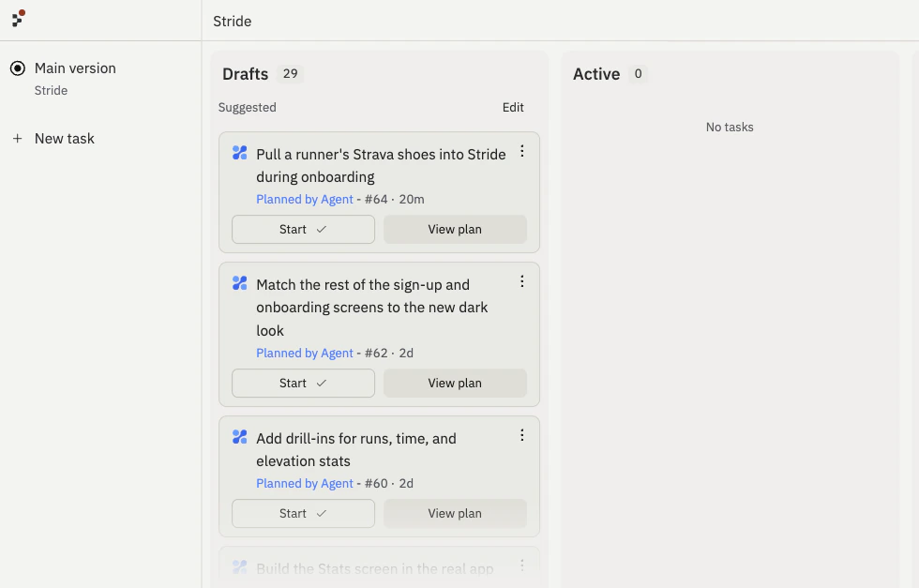Screen dimensions: 919x588
Task: Open more options on Strava shoes task
Action: [x=521, y=152]
